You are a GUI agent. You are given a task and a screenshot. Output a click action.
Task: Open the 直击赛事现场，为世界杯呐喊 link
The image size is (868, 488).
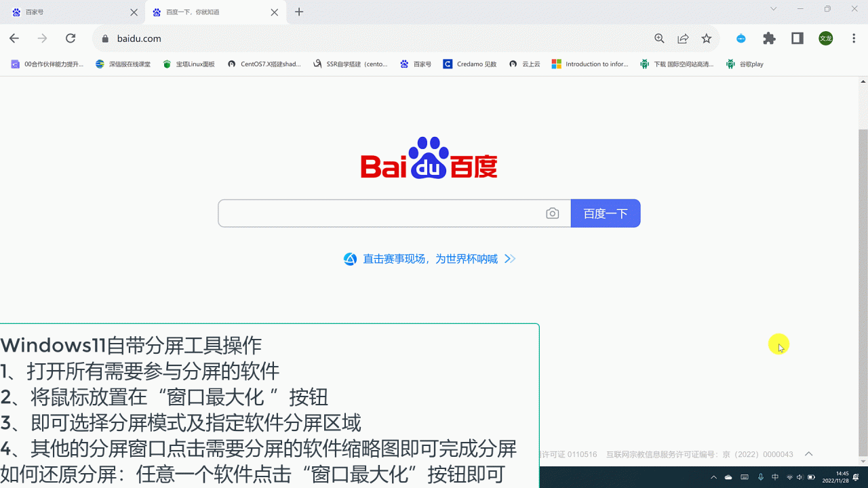pos(430,259)
